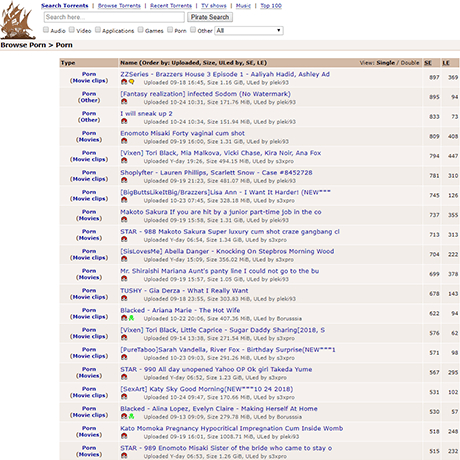Screen dimensions: 460x460
Task: Click magnet icon for TUSHY Gia Derza row
Action: [x=124, y=298]
